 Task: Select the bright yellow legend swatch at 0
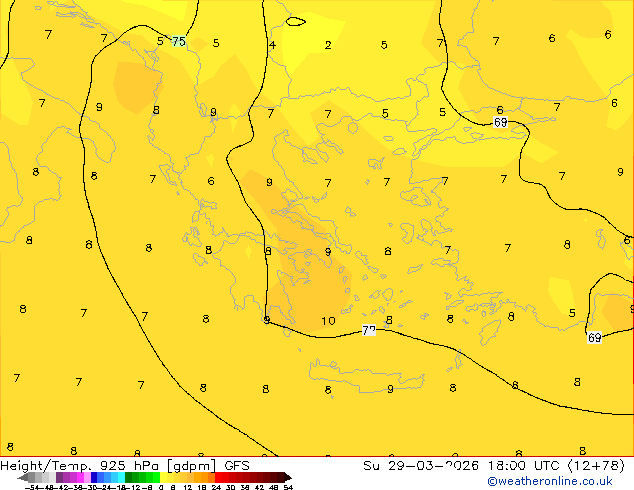point(163,477)
